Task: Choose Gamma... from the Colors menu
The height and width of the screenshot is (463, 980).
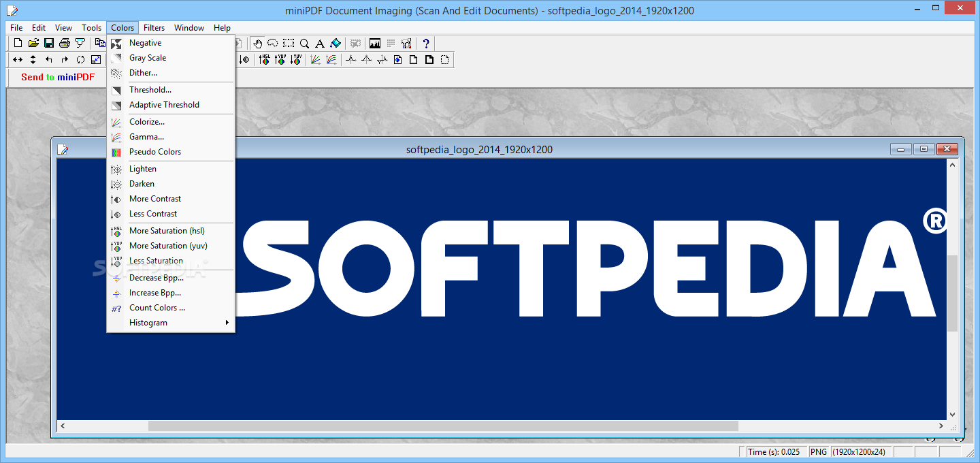Action: [x=171, y=137]
